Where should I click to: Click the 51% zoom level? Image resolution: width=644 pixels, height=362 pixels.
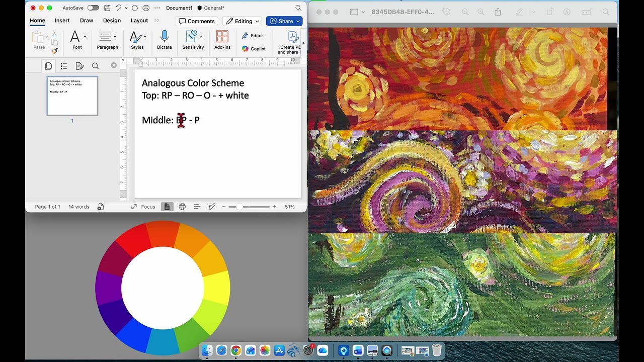pyautogui.click(x=290, y=207)
